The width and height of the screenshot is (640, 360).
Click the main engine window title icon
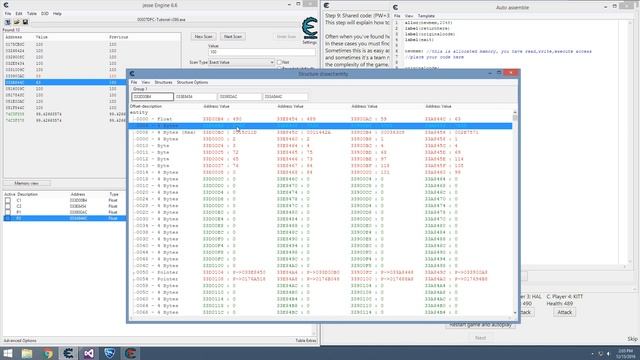(6, 5)
